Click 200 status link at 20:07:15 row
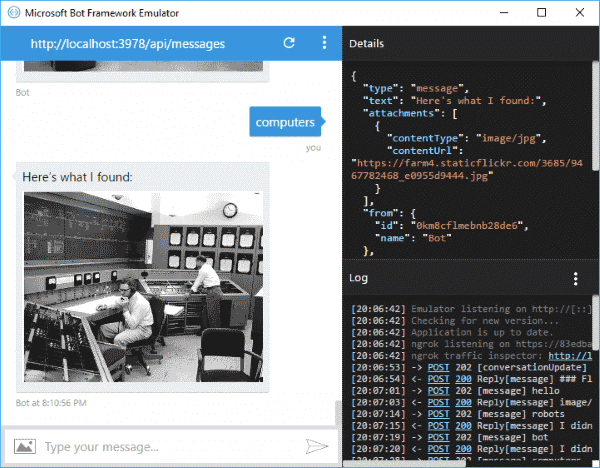 pos(463,426)
